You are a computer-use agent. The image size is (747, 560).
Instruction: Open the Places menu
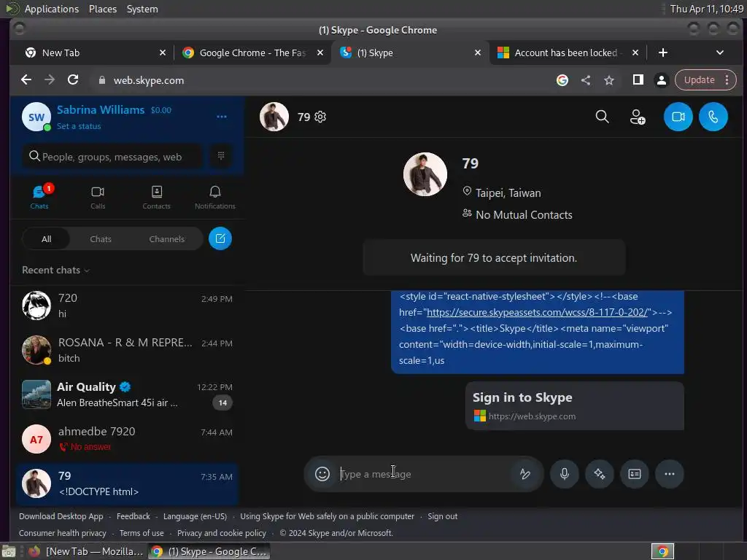[x=103, y=9]
